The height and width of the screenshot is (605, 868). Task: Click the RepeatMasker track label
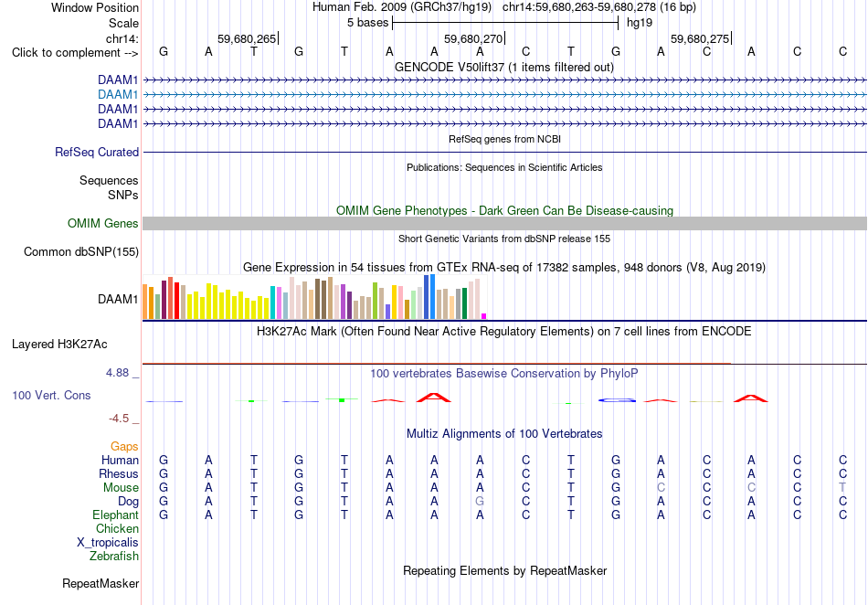pos(101,583)
